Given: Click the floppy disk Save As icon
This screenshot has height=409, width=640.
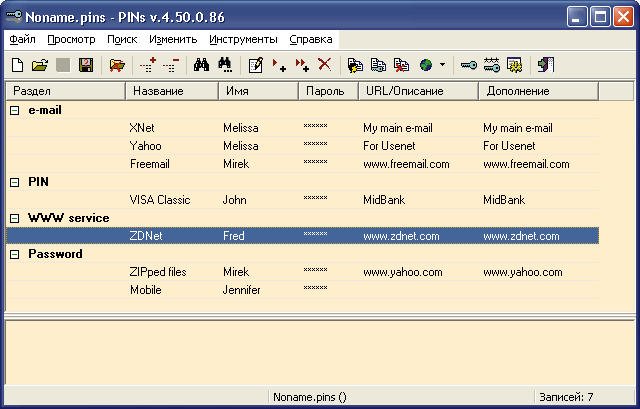Looking at the screenshot, I should click(86, 65).
